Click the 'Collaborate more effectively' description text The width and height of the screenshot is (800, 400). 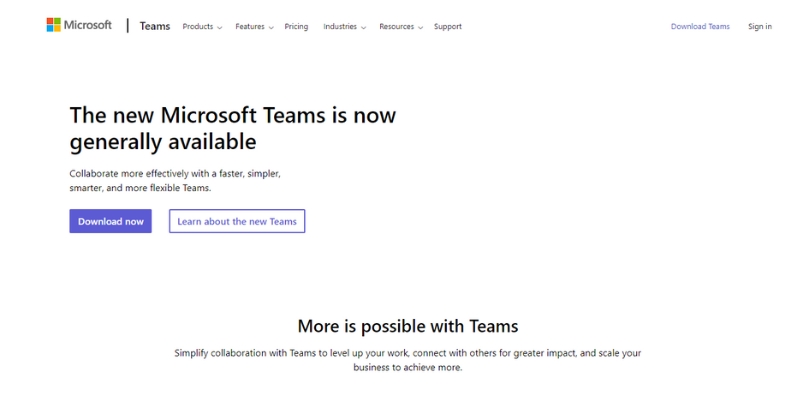[x=175, y=181]
